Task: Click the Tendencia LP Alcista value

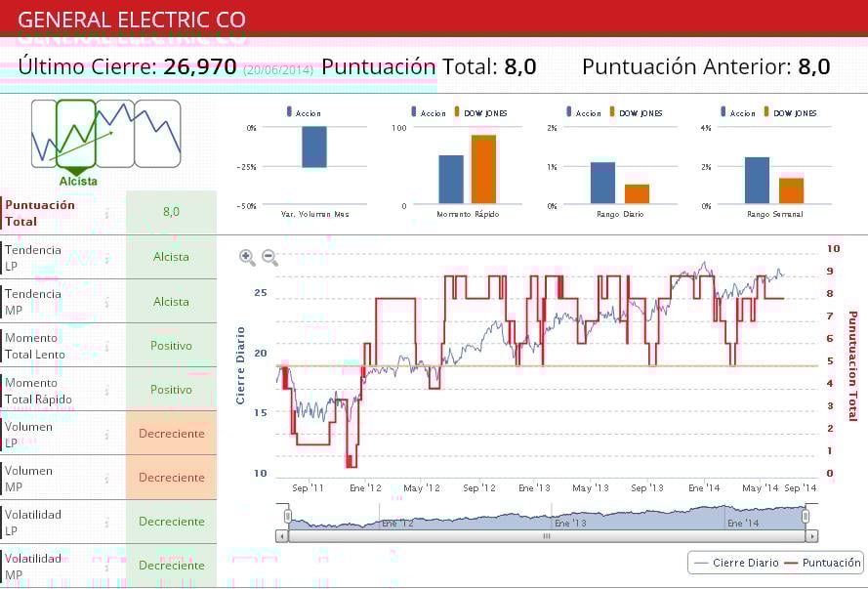Action: 171,257
